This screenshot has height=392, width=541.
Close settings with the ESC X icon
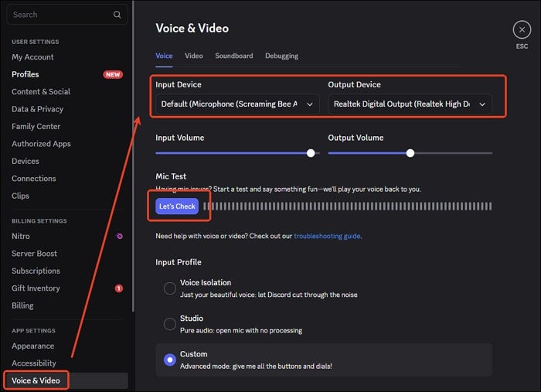(x=522, y=29)
